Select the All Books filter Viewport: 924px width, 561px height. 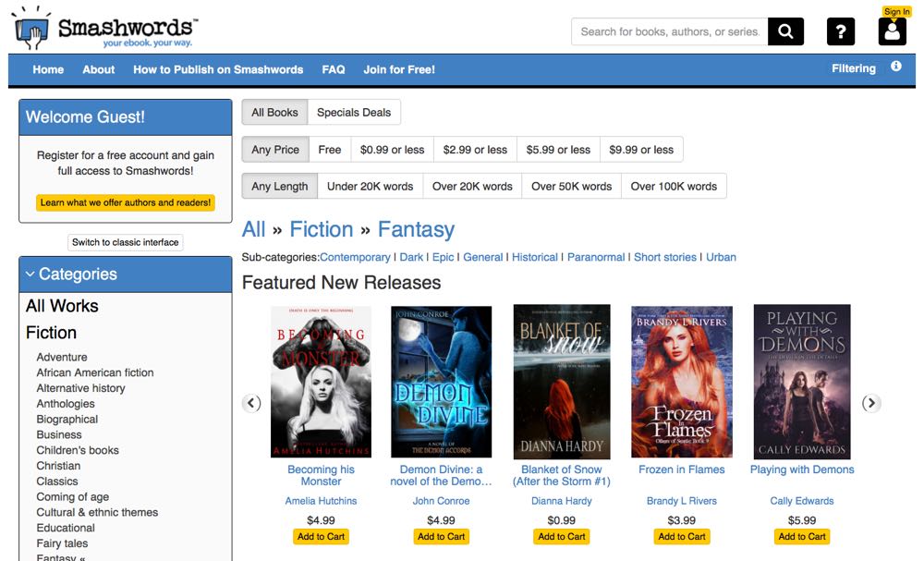pyautogui.click(x=274, y=112)
